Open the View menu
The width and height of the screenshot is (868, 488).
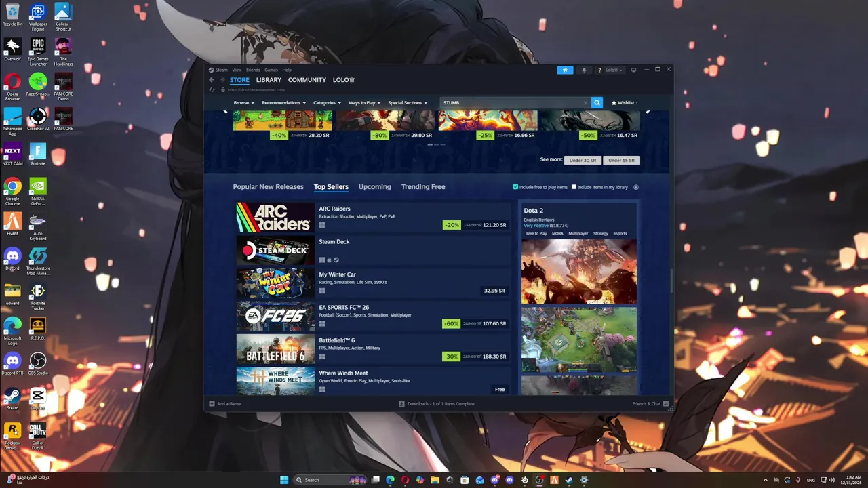(x=237, y=70)
